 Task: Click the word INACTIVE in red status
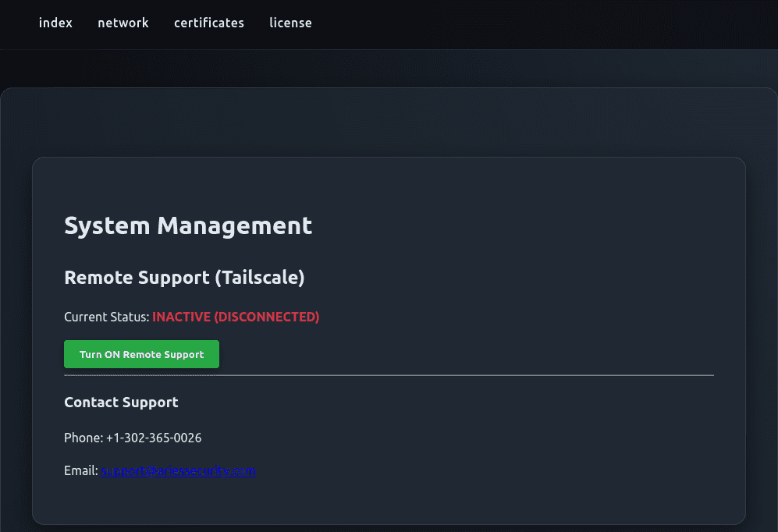[181, 317]
